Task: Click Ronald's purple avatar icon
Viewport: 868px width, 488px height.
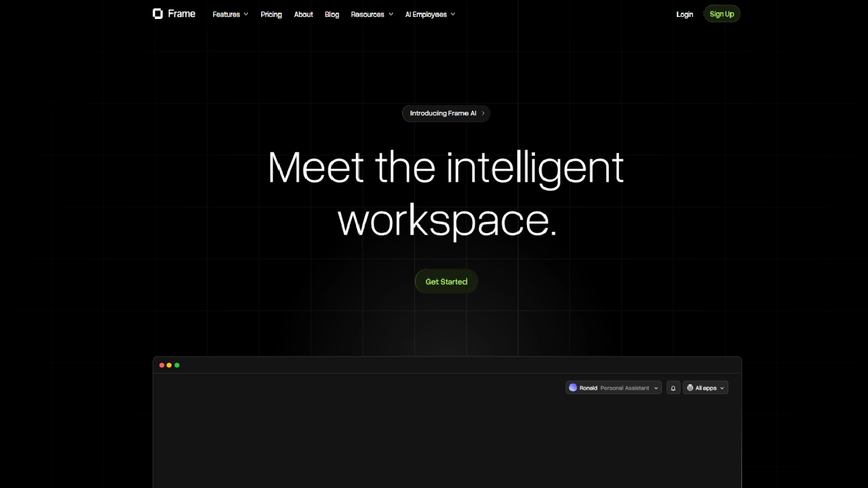Action: pos(573,388)
